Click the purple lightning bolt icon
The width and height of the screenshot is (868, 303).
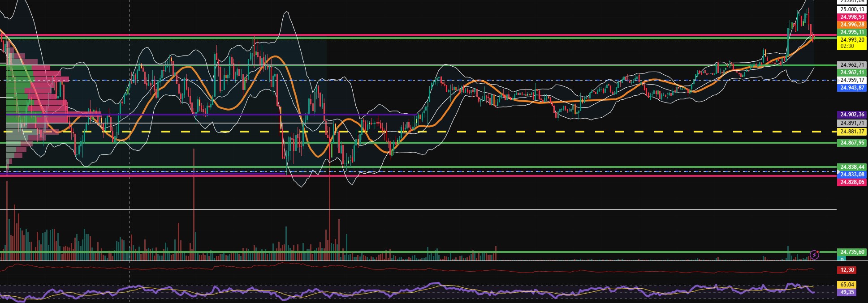[x=814, y=255]
